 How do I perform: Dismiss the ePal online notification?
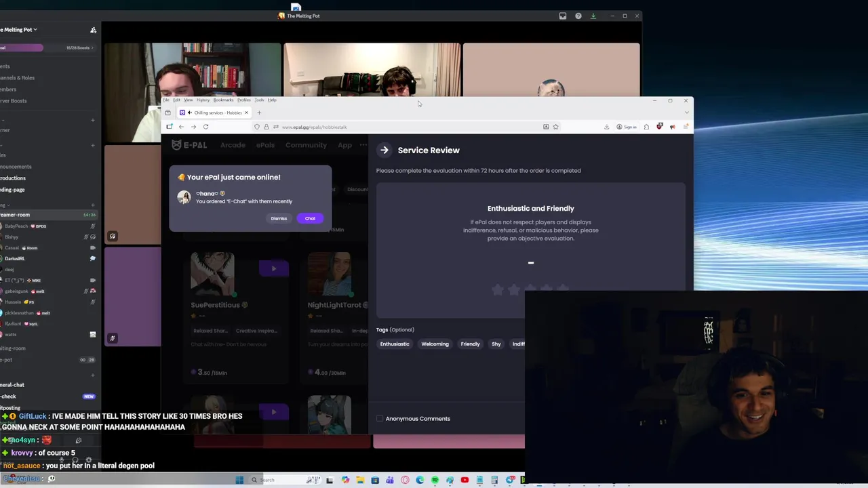(x=279, y=218)
